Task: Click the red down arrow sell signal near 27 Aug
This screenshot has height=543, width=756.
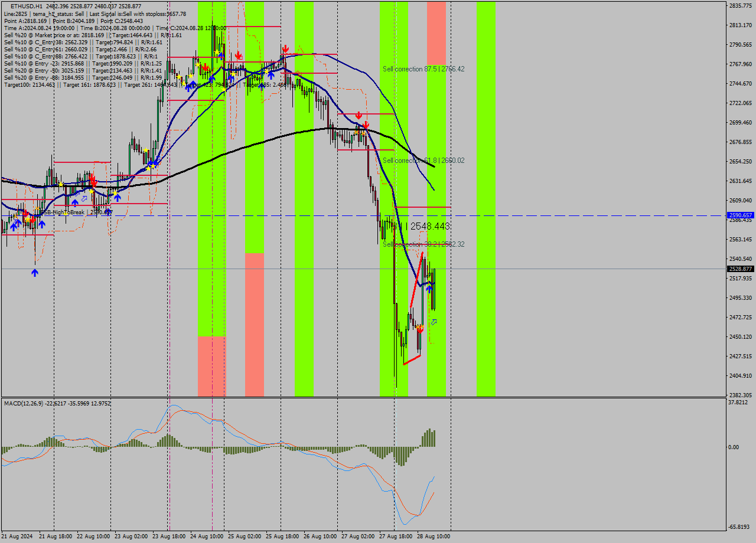Action: 359,116
